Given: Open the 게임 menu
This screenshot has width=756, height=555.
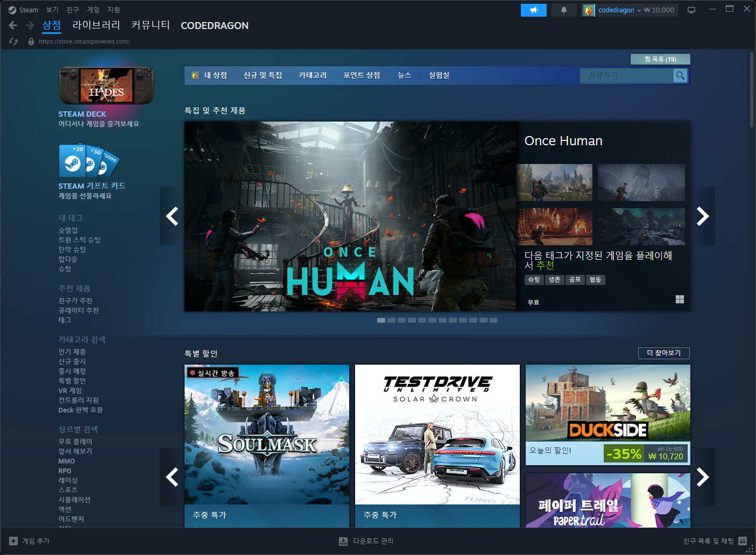Looking at the screenshot, I should pyautogui.click(x=93, y=10).
